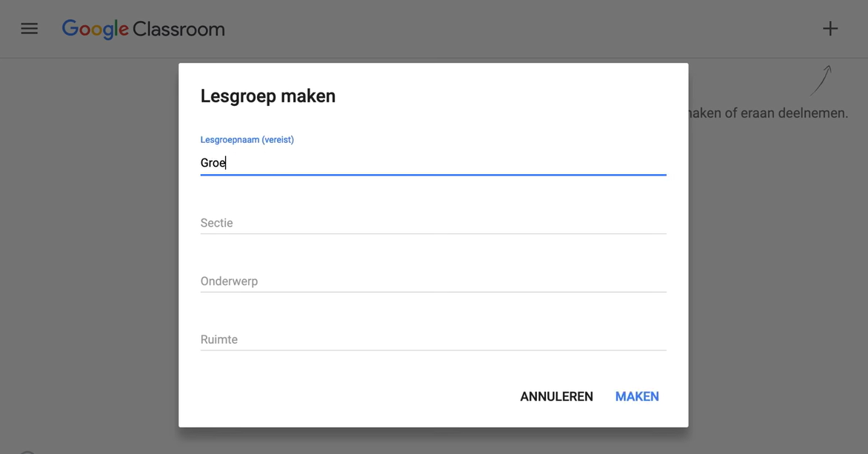Activate the Ruimte input field
This screenshot has width=868, height=454.
click(x=433, y=340)
